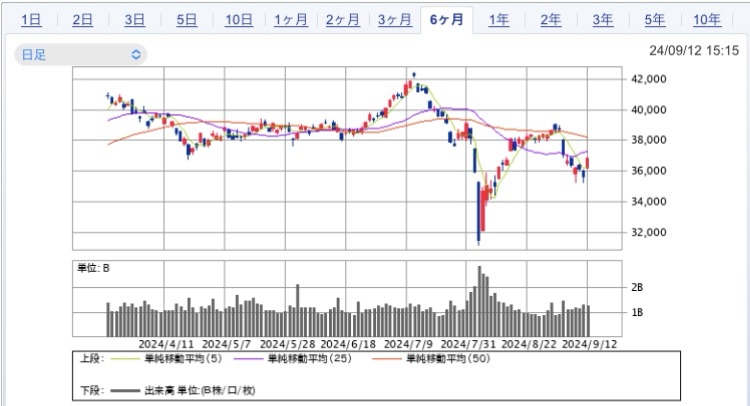This screenshot has height=406, width=750.
Task: Click the 2024/5/28 date label
Action: click(x=287, y=344)
